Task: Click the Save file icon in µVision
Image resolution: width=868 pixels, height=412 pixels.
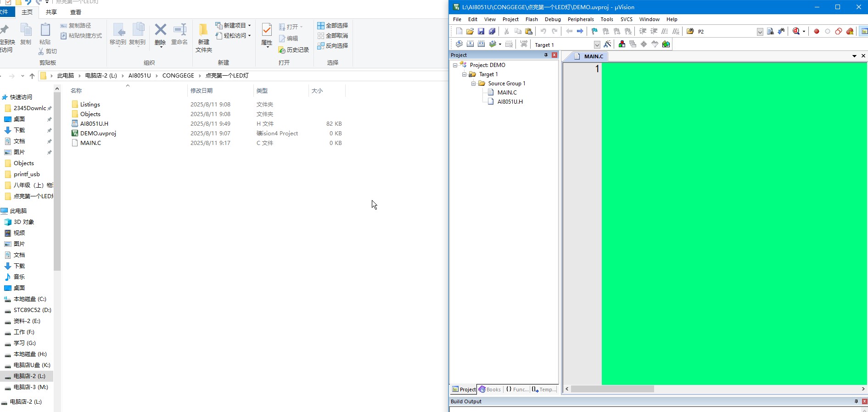Action: (481, 31)
